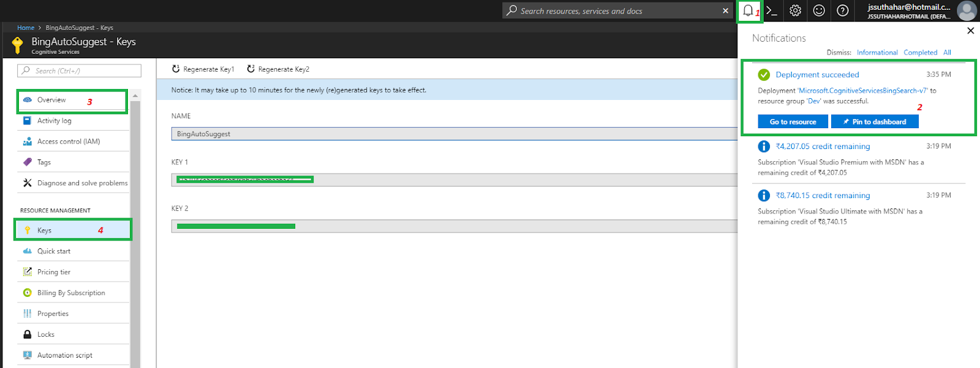Image resolution: width=980 pixels, height=368 pixels.
Task: Open Microsoft.CognitiveServicesBingSearch-v7 deployment link
Action: click(862, 91)
